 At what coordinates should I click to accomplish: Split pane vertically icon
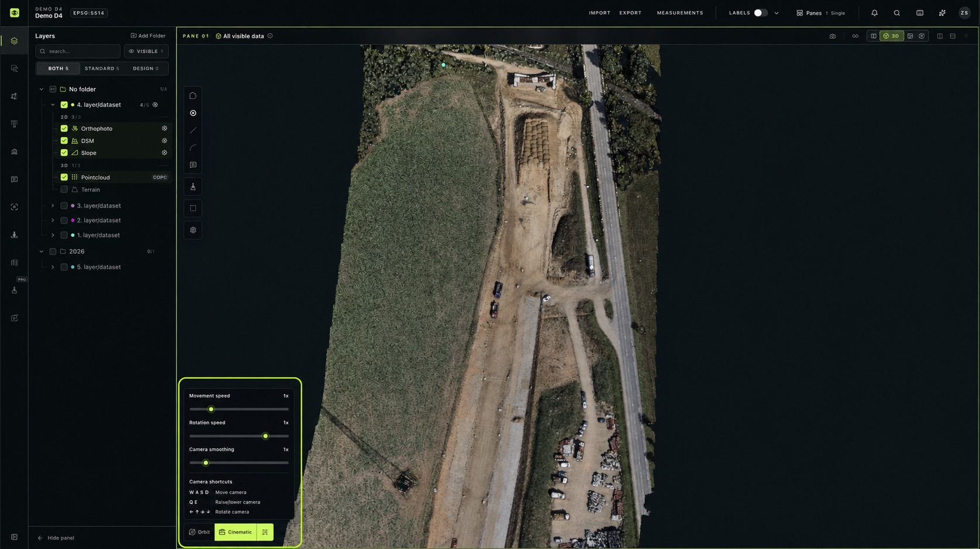(940, 36)
